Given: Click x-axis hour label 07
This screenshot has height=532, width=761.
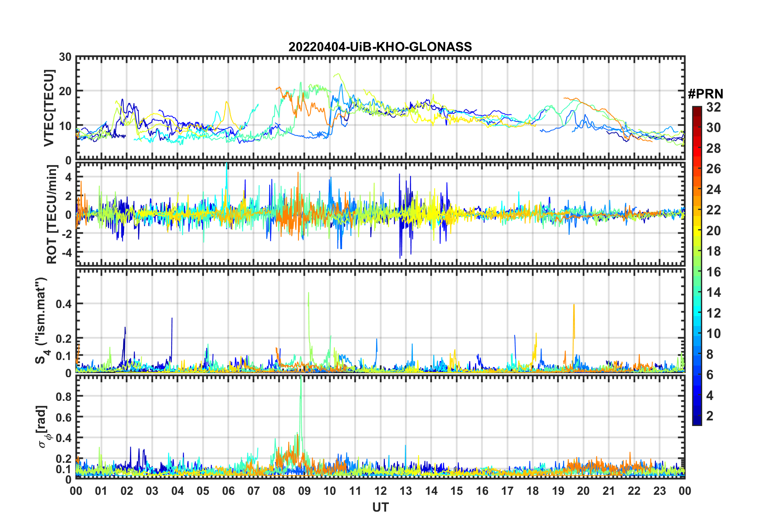Looking at the screenshot, I should [254, 491].
